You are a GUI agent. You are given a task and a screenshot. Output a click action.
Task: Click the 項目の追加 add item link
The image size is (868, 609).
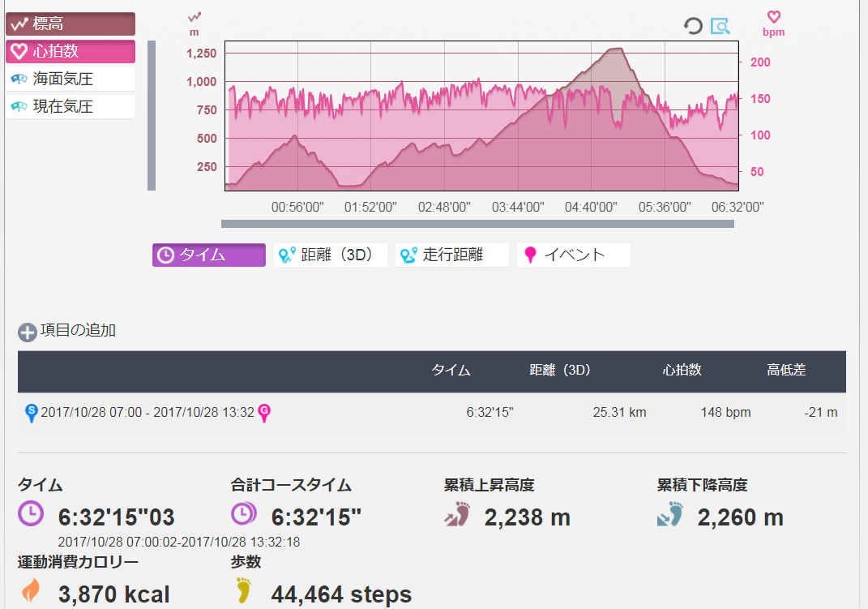(78, 331)
